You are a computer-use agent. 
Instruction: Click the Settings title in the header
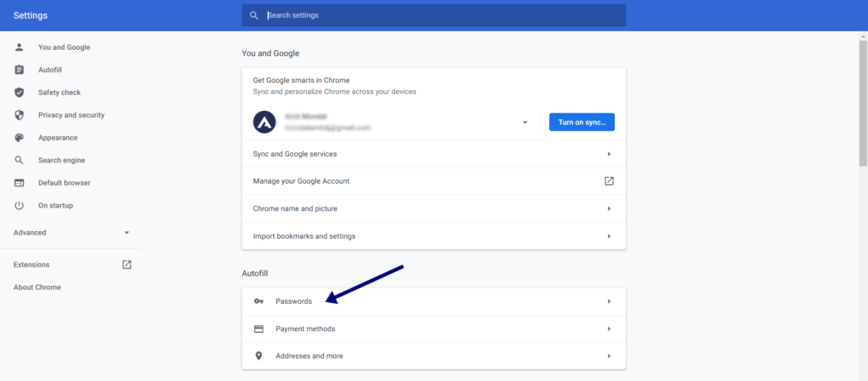tap(31, 15)
